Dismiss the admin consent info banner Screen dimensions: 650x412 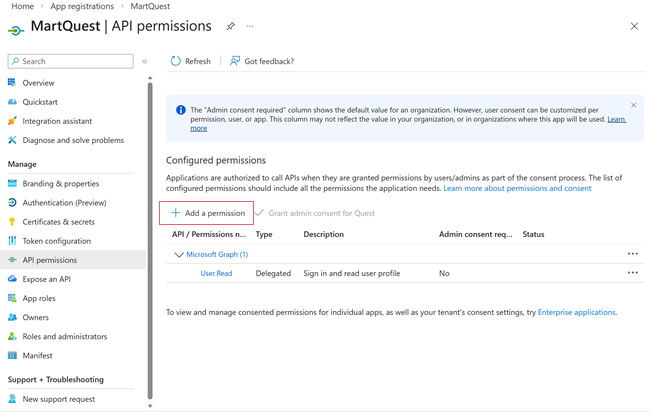[633, 105]
